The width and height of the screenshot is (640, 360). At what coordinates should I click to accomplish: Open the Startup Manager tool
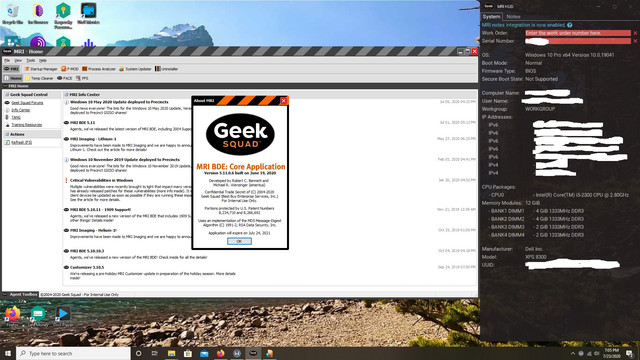tap(41, 69)
